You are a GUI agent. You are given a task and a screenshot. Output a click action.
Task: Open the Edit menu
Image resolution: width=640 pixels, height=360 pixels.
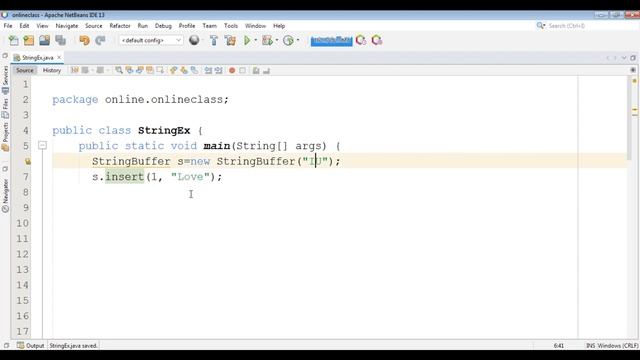(24, 26)
